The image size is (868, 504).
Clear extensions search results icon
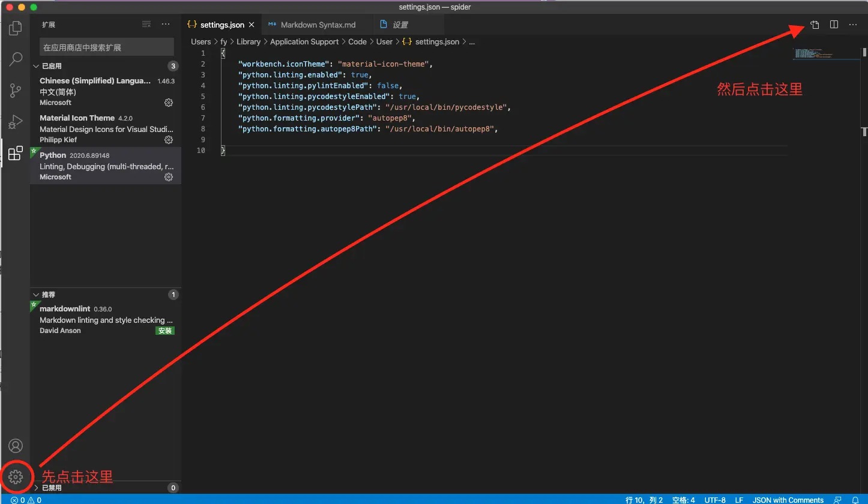click(x=146, y=25)
